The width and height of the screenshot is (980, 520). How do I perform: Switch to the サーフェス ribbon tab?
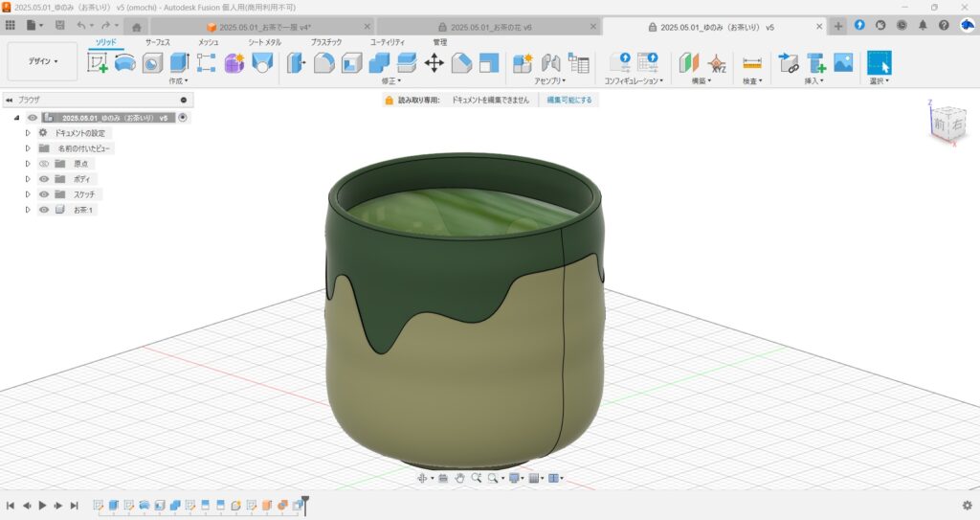coord(158,42)
